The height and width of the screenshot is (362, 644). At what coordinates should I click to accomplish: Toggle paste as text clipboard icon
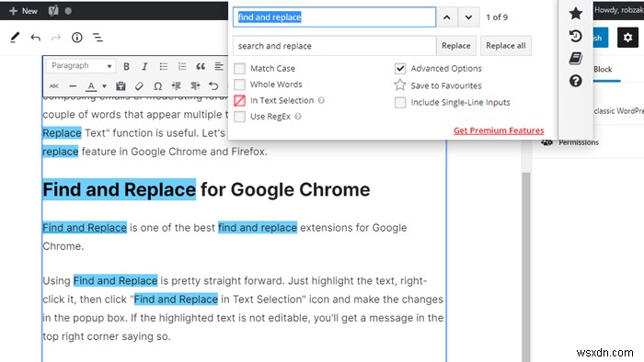tap(121, 86)
